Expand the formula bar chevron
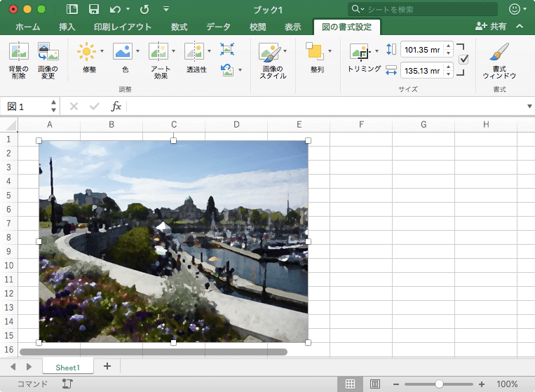The width and height of the screenshot is (535, 392). coord(529,107)
